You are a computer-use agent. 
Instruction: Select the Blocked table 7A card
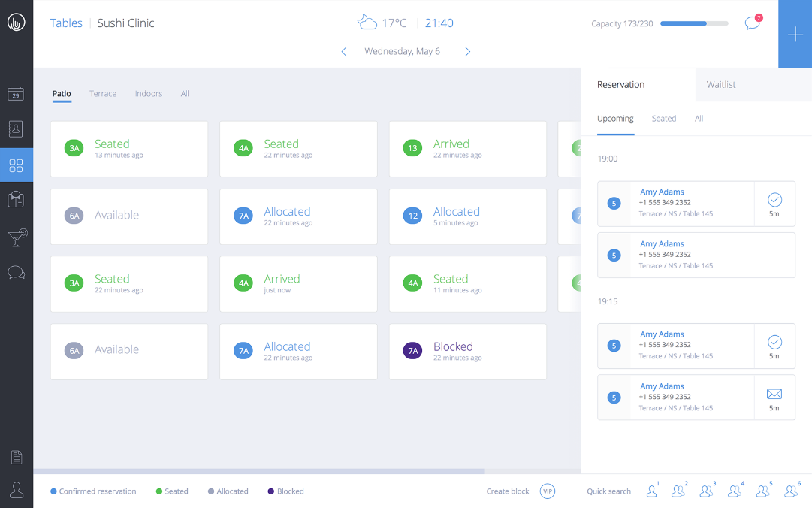tap(467, 352)
